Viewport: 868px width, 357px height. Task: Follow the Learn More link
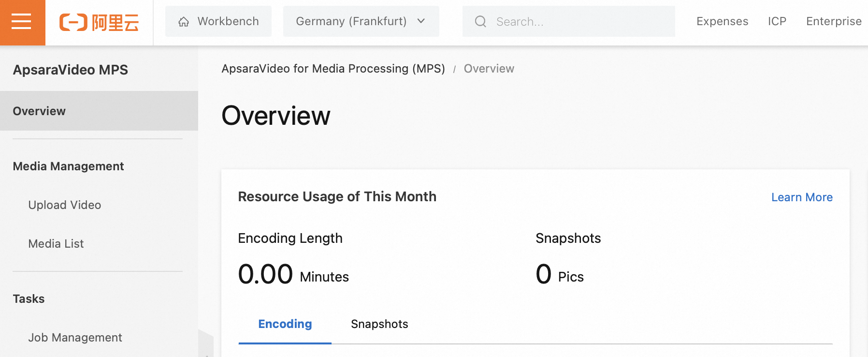tap(802, 197)
